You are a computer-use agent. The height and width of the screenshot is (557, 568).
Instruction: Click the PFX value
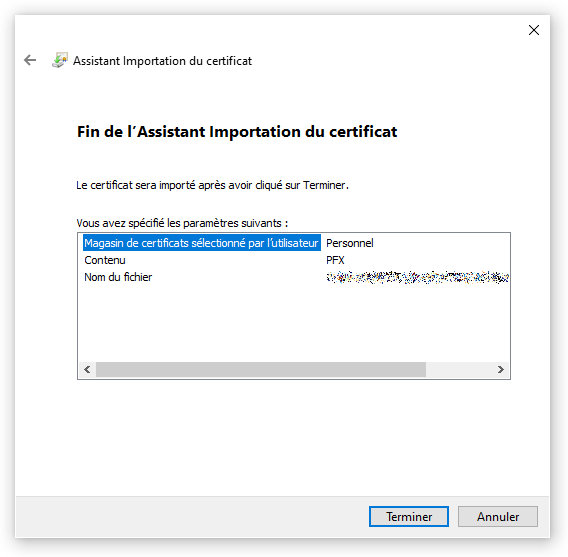pos(335,260)
